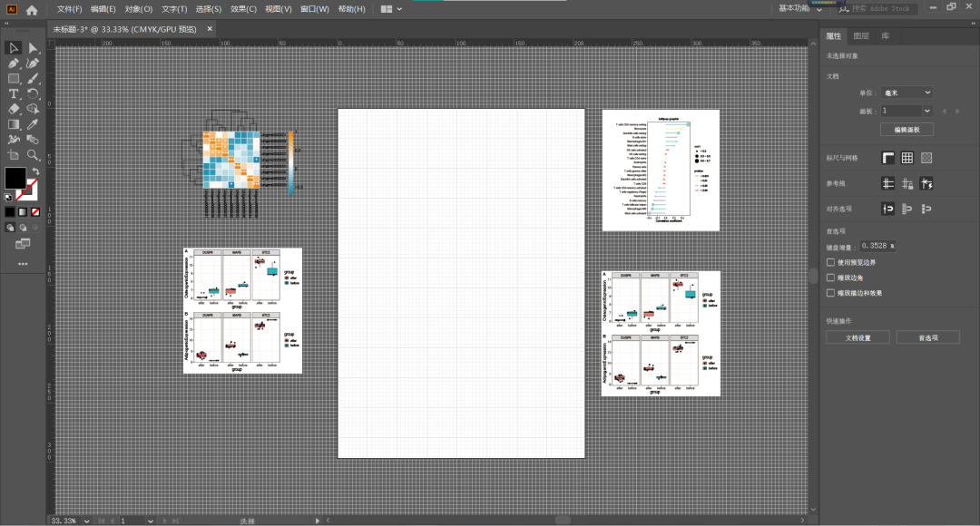
Task: Select the Warp tool
Action: (13, 140)
